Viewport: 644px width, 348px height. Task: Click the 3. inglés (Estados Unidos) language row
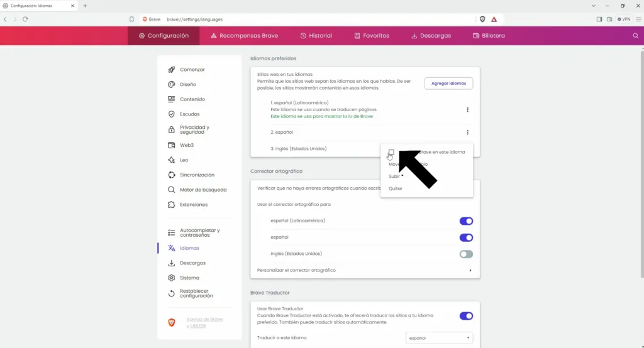(298, 148)
